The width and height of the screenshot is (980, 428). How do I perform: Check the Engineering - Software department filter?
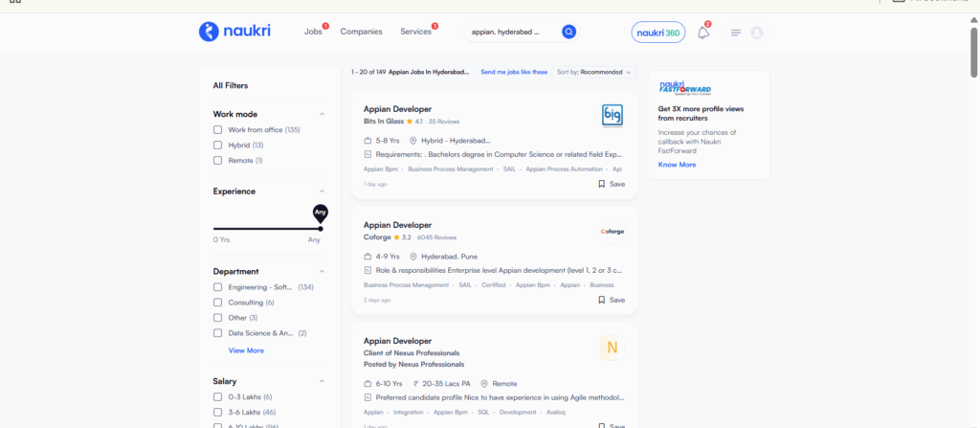coord(217,287)
